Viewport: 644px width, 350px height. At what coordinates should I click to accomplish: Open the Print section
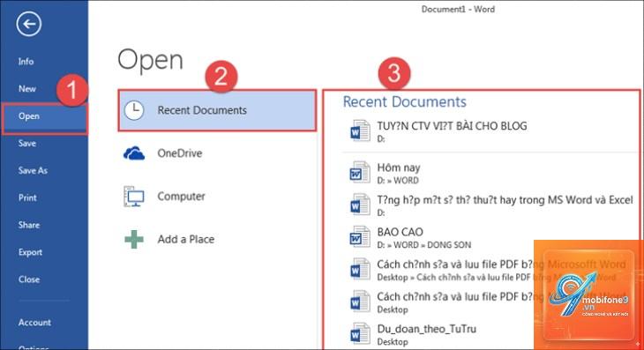pyautogui.click(x=27, y=197)
